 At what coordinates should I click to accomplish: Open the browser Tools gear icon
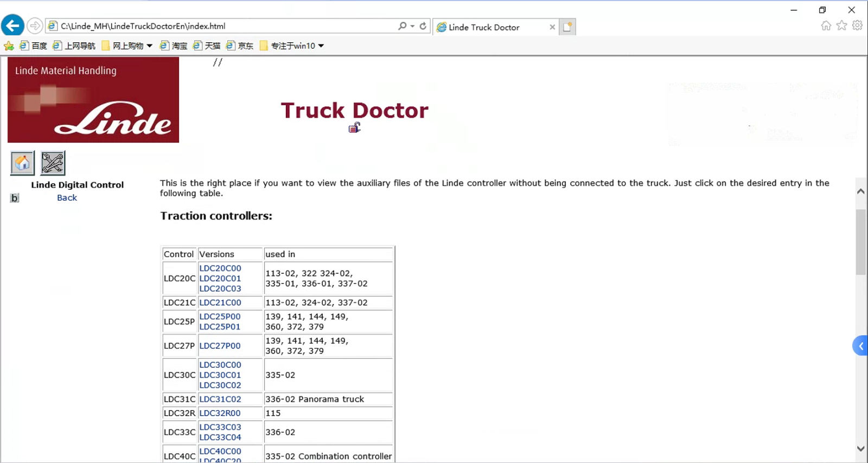coord(858,25)
